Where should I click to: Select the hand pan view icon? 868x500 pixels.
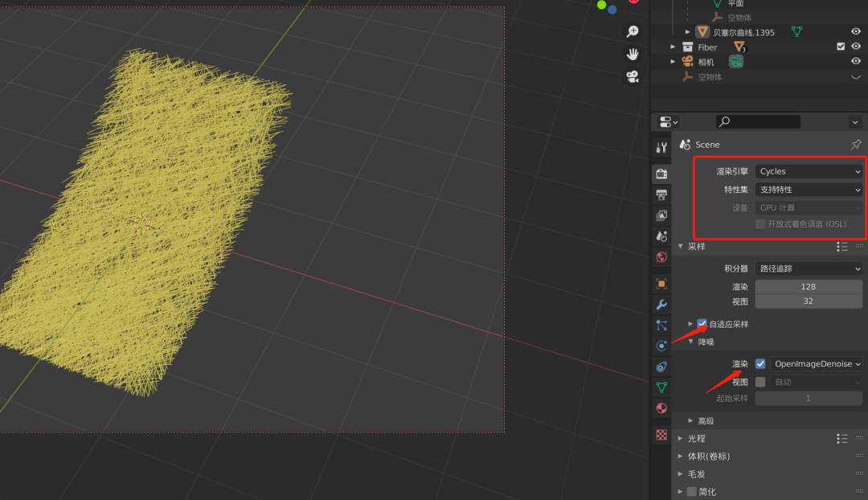[x=633, y=54]
